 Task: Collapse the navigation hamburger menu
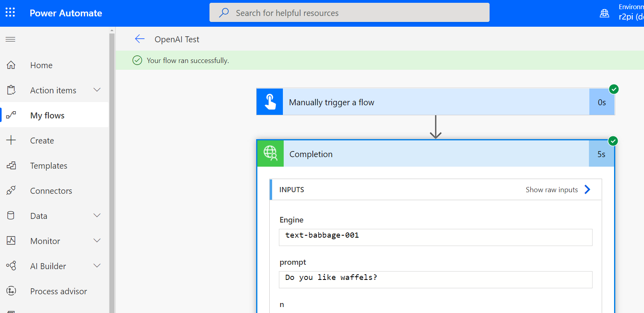click(11, 39)
